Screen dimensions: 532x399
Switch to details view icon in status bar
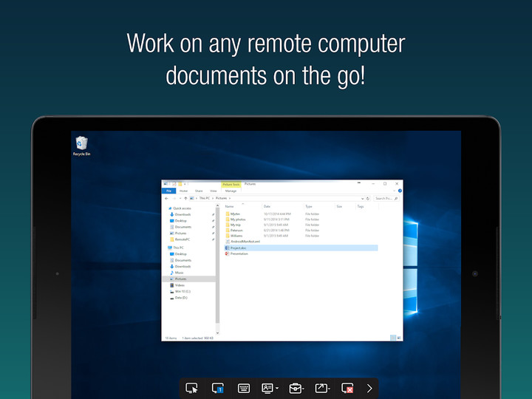[393, 338]
